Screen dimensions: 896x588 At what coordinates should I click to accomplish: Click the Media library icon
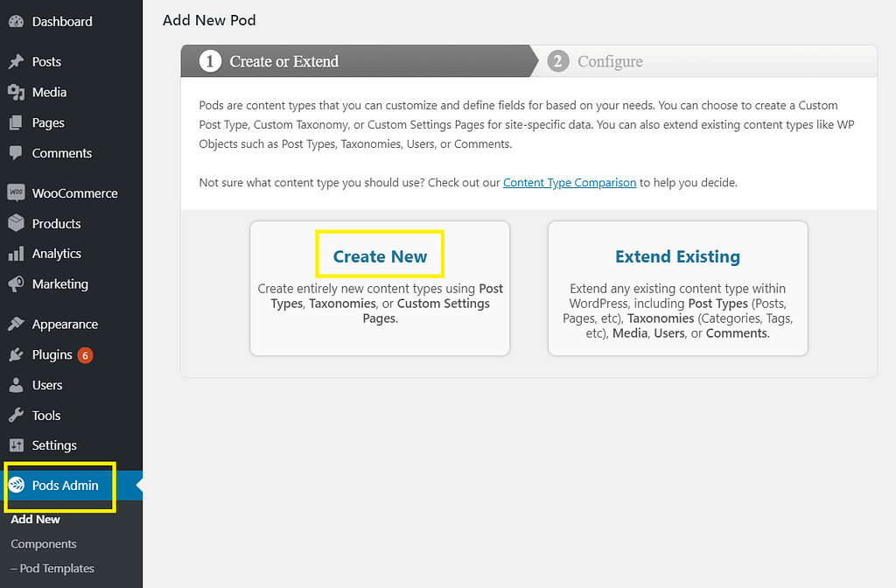16,92
